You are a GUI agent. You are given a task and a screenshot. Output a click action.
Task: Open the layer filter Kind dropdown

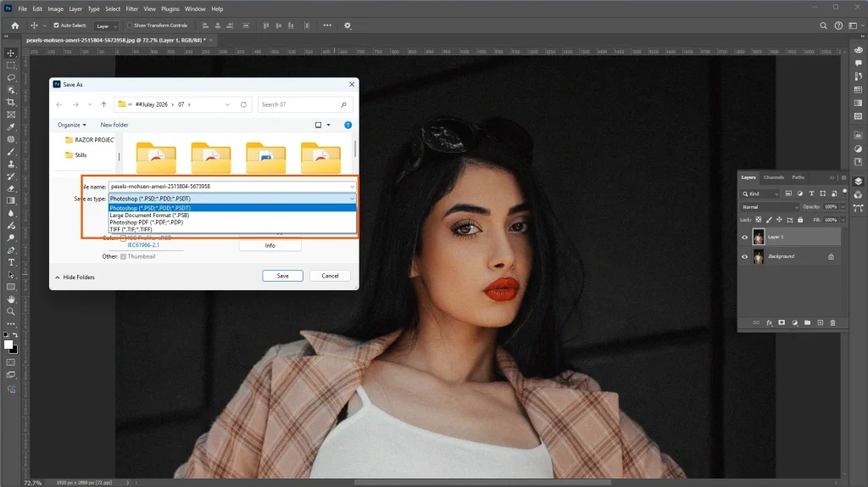coord(760,194)
